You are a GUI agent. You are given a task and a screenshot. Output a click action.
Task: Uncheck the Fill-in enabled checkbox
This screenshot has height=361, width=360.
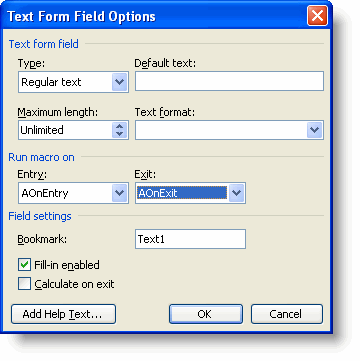(24, 265)
